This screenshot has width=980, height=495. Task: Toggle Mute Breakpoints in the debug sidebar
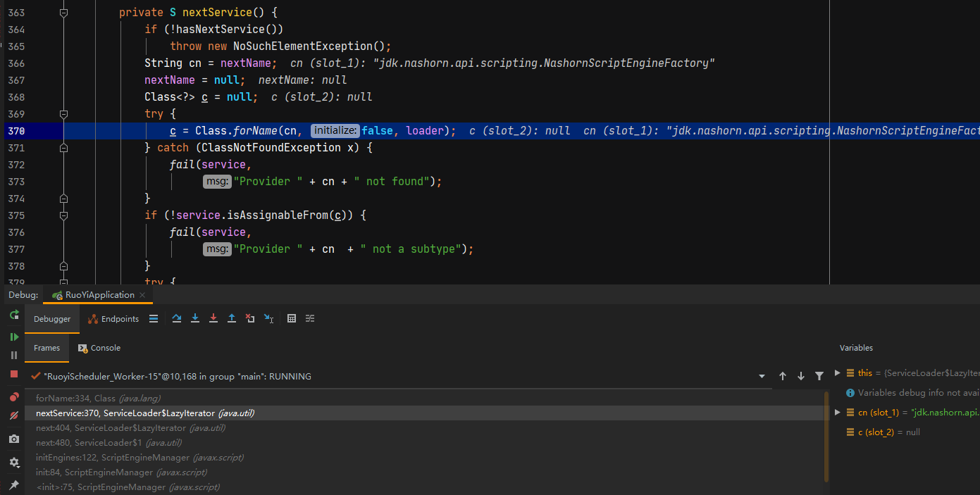[x=13, y=415]
